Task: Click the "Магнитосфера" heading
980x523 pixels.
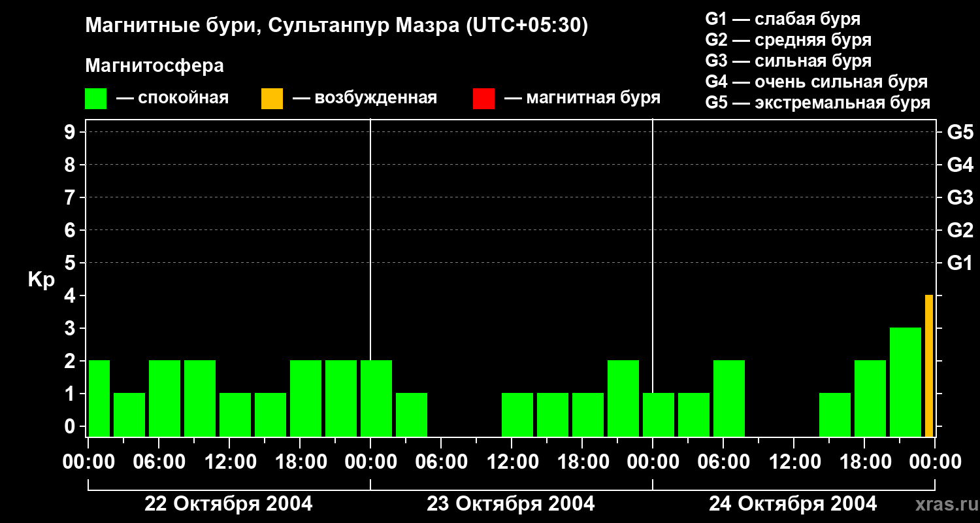Action: [154, 66]
